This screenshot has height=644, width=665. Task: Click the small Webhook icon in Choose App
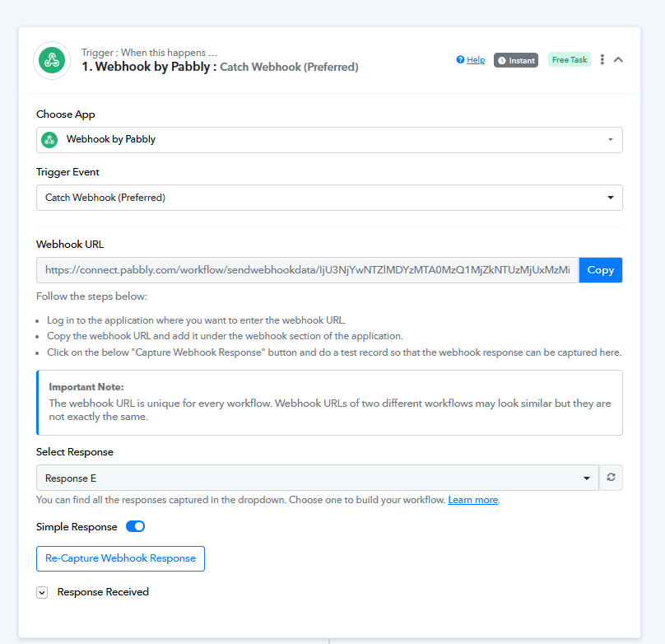49,139
